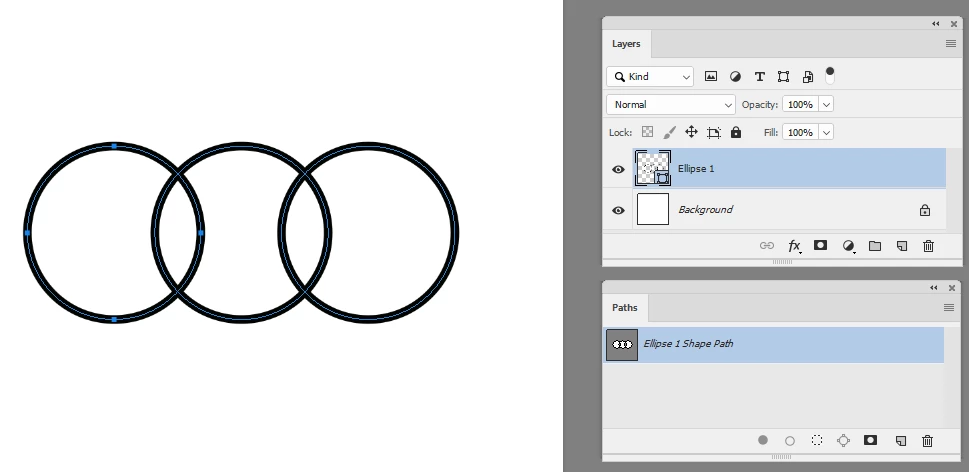Click the Background layer name
This screenshot has width=969, height=472.
tap(705, 209)
